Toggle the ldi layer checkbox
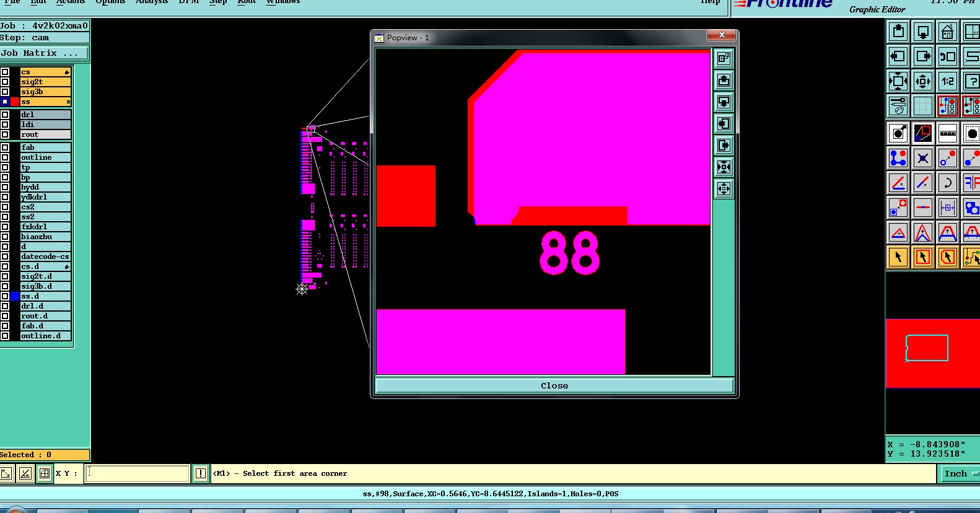 coord(5,125)
